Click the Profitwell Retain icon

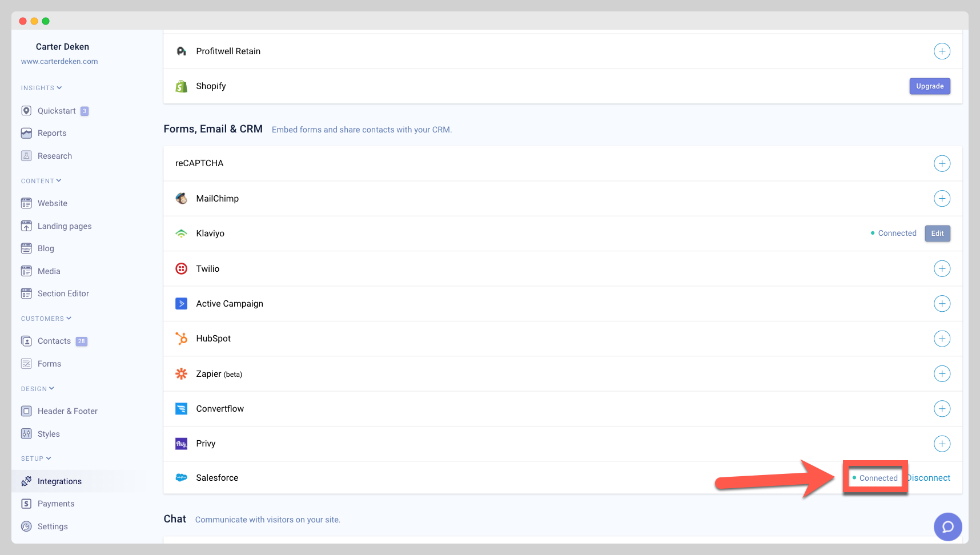point(182,51)
